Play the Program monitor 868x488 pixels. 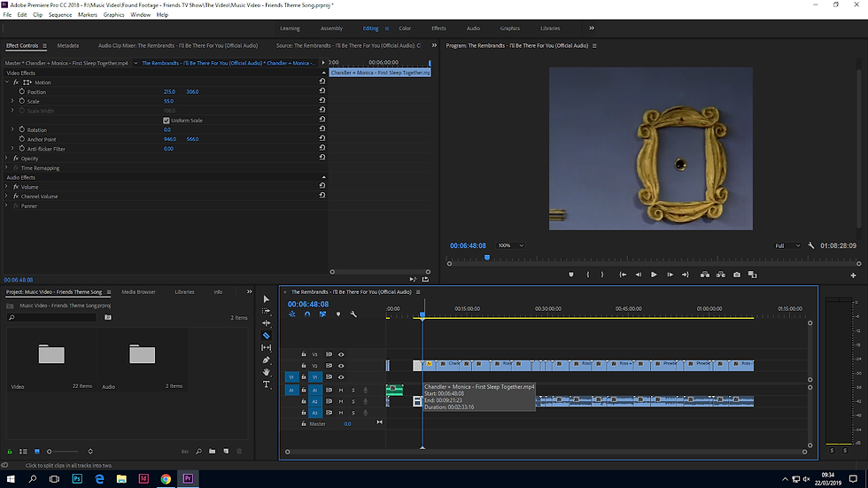pyautogui.click(x=654, y=275)
